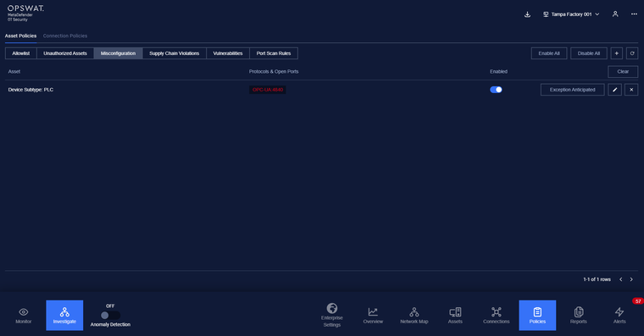Select the Port Scan Rules tab

coord(274,53)
